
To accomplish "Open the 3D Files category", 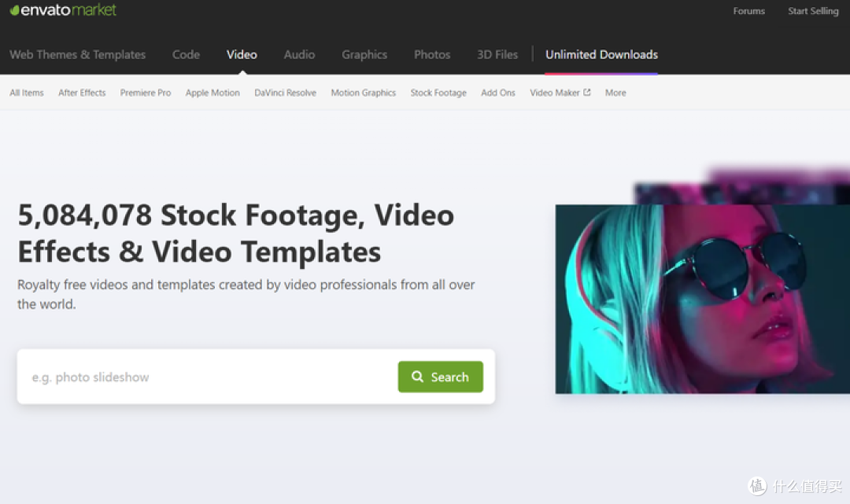I will point(497,55).
